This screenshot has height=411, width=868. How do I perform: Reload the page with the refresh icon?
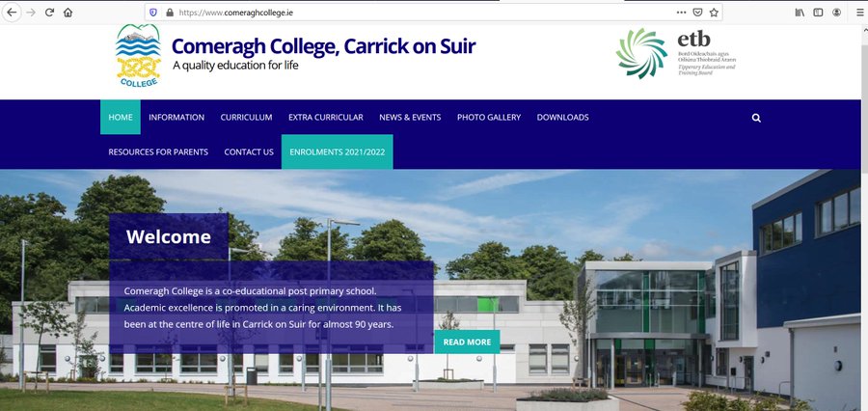pos(49,13)
